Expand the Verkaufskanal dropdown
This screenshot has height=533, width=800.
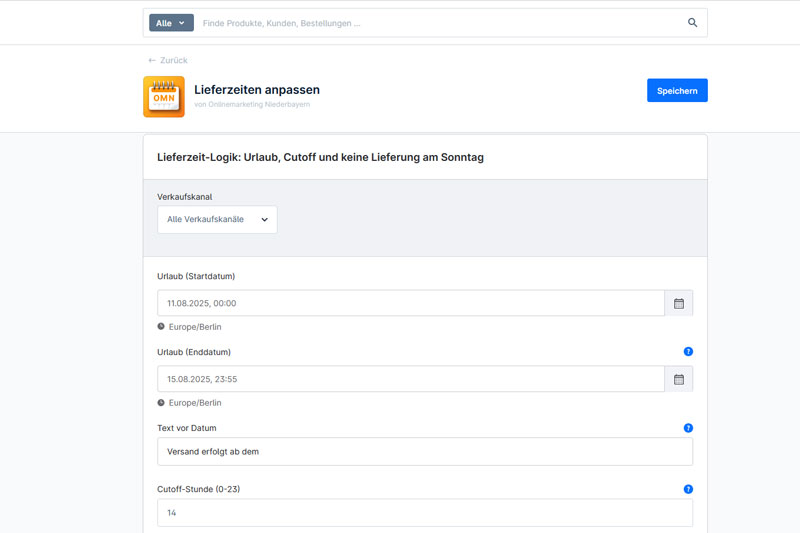click(x=217, y=220)
